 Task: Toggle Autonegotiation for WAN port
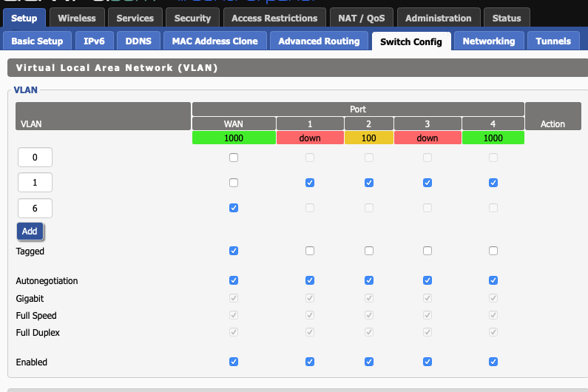234,280
